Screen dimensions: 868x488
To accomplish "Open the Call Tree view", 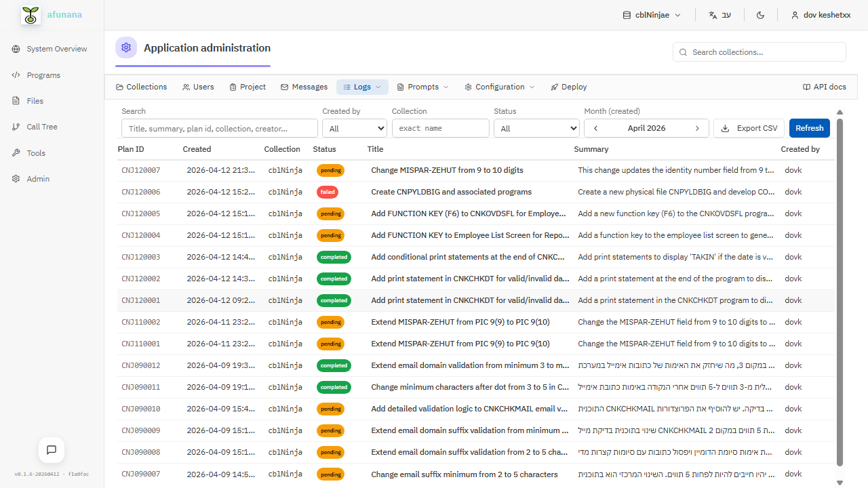I will point(42,126).
